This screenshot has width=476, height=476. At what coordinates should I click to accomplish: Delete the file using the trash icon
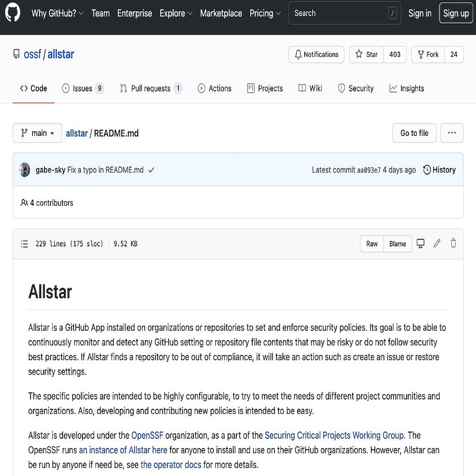[453, 244]
